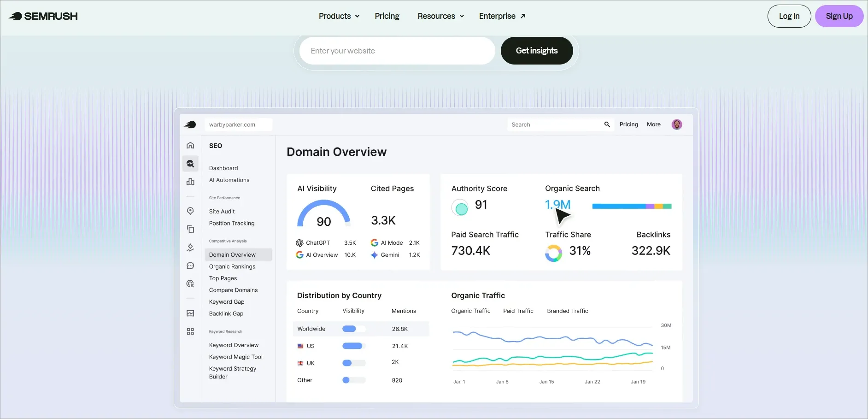Click the Get insights button
This screenshot has width=868, height=419.
pyautogui.click(x=537, y=51)
